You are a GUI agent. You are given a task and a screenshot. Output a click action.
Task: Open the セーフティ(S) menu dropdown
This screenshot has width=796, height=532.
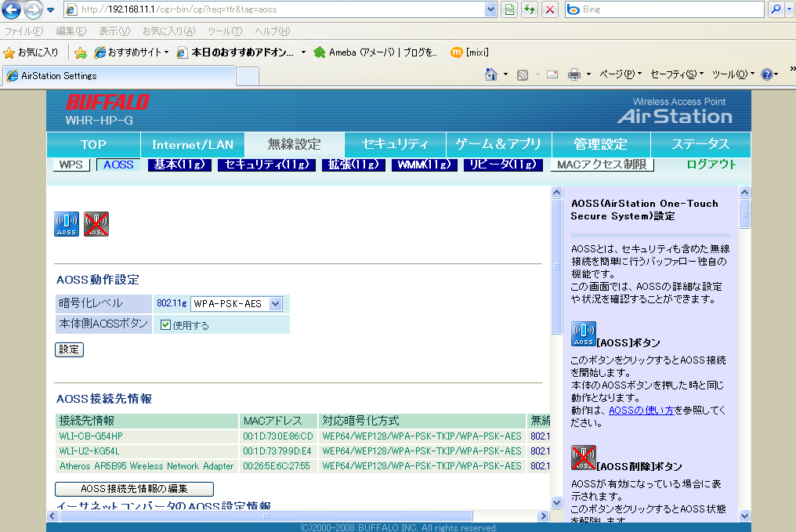677,74
